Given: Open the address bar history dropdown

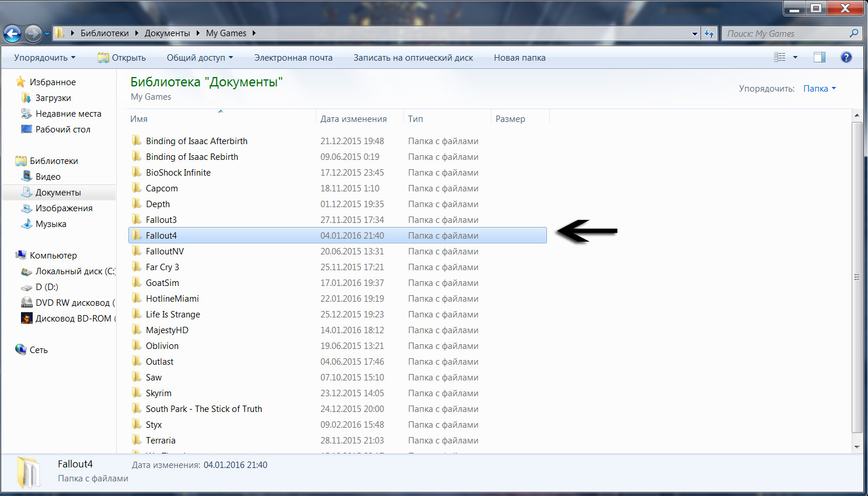Looking at the screenshot, I should (695, 34).
